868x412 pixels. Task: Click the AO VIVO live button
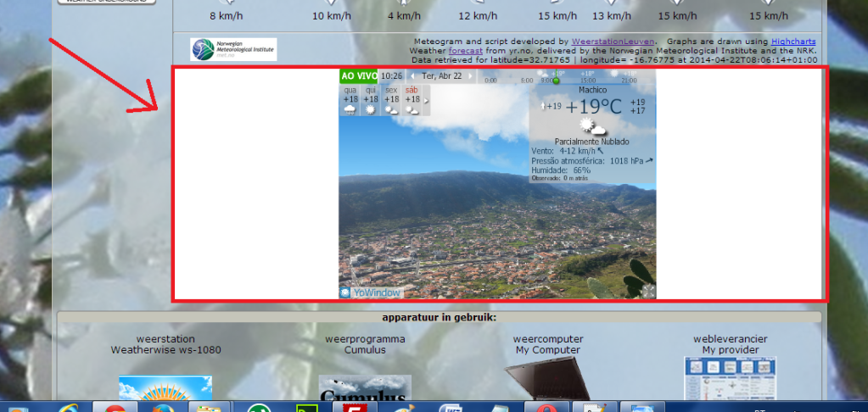coord(358,75)
